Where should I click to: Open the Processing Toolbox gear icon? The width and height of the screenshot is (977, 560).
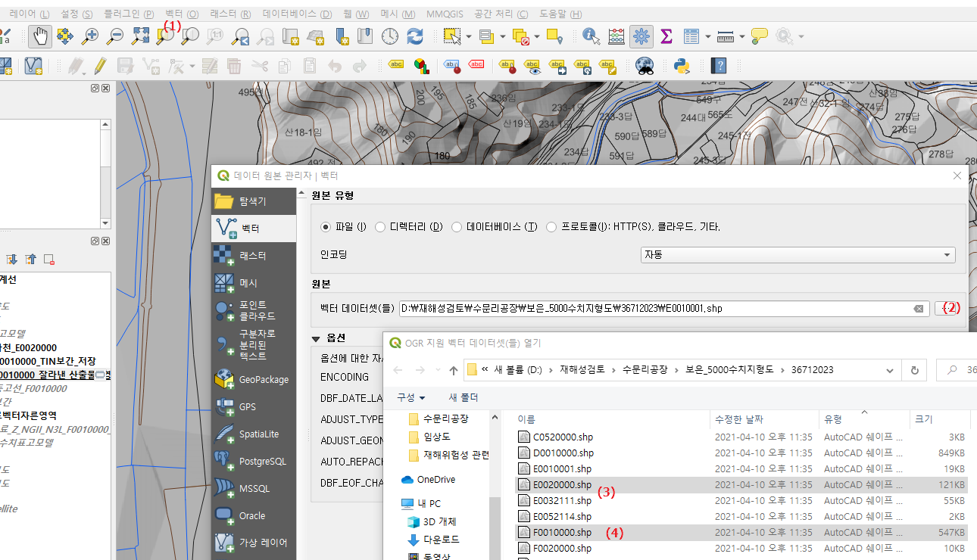tap(641, 35)
